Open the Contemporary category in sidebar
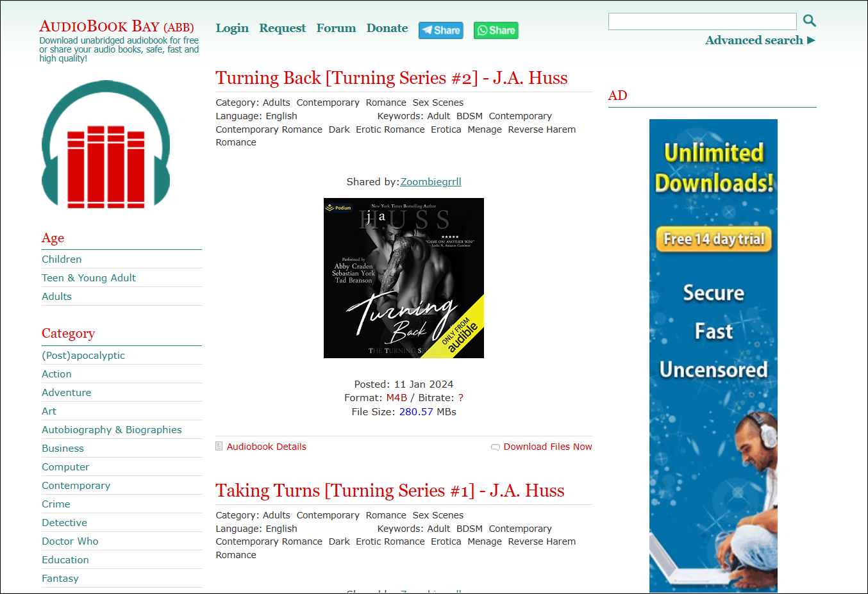The image size is (868, 594). tap(76, 486)
